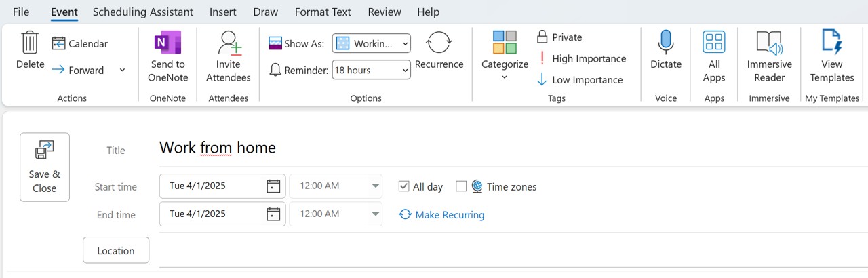Open the Reminder 18 hours dropdown
The image size is (868, 278).
372,70
